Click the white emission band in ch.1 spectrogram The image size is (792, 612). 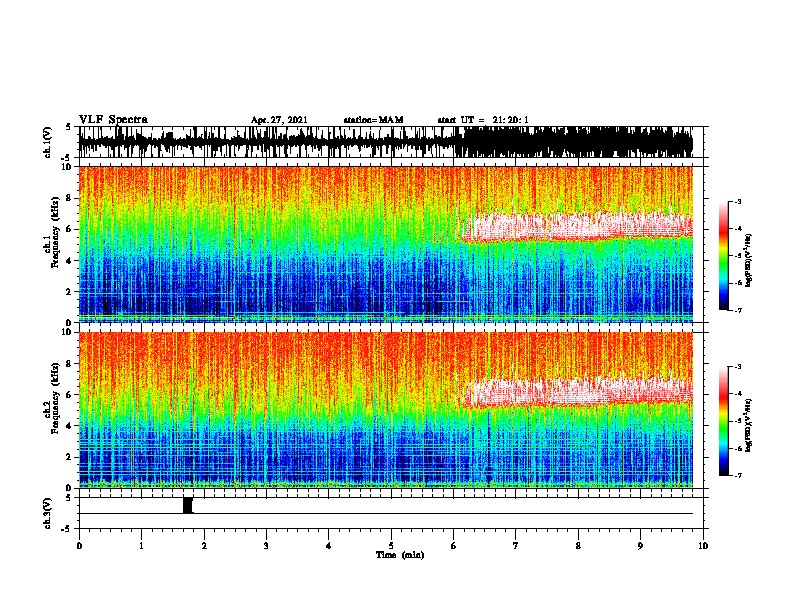577,227
